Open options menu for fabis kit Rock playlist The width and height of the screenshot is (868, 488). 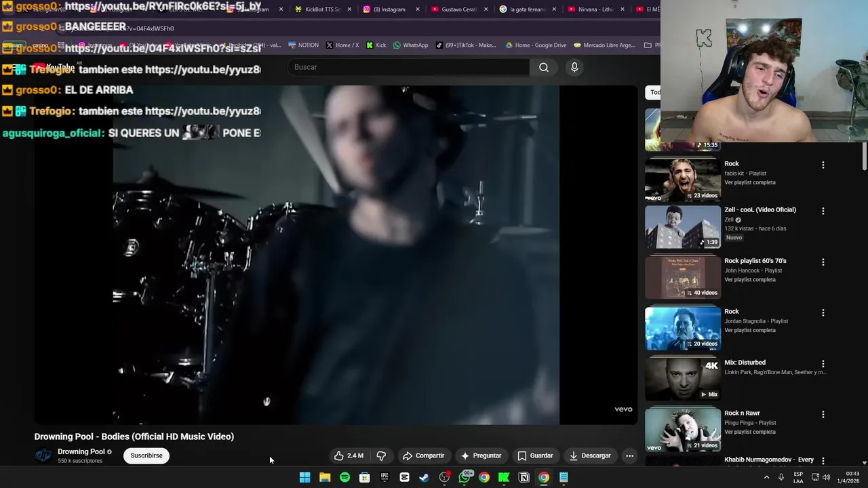pyautogui.click(x=823, y=165)
